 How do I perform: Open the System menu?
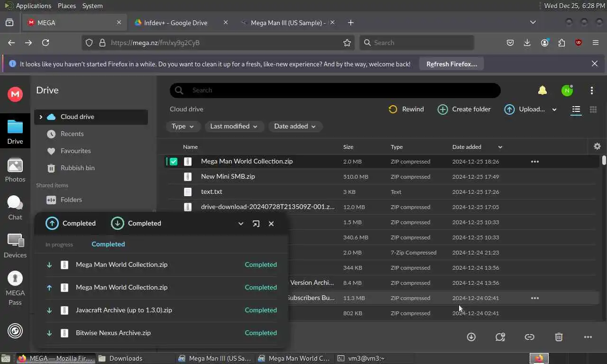coord(92,6)
